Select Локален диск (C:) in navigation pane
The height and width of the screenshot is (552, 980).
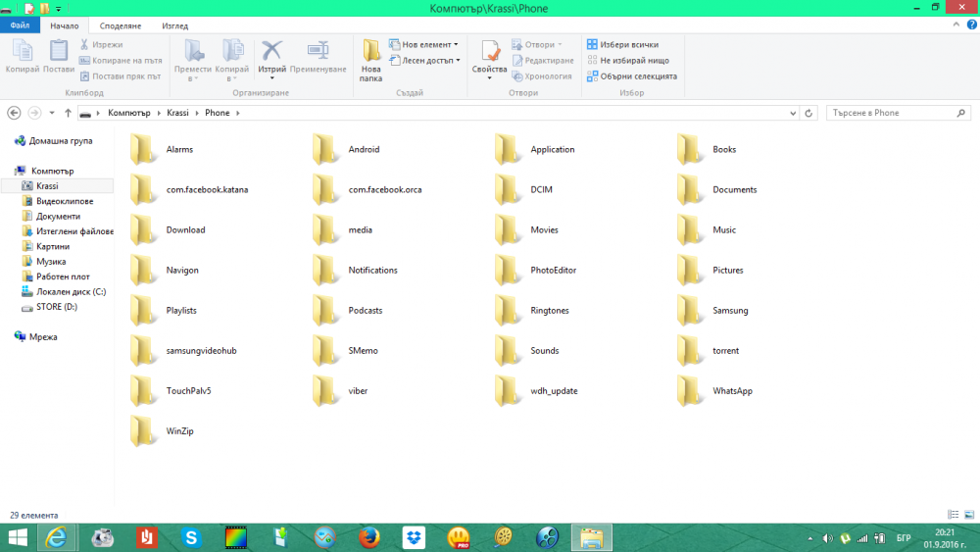[64, 292]
